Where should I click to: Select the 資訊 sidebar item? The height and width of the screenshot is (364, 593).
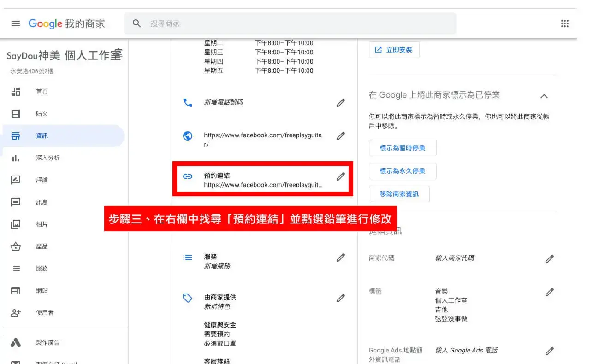pos(64,135)
